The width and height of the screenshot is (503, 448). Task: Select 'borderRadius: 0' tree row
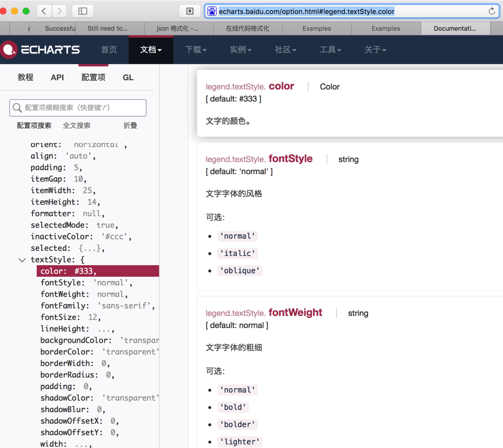[x=77, y=375]
